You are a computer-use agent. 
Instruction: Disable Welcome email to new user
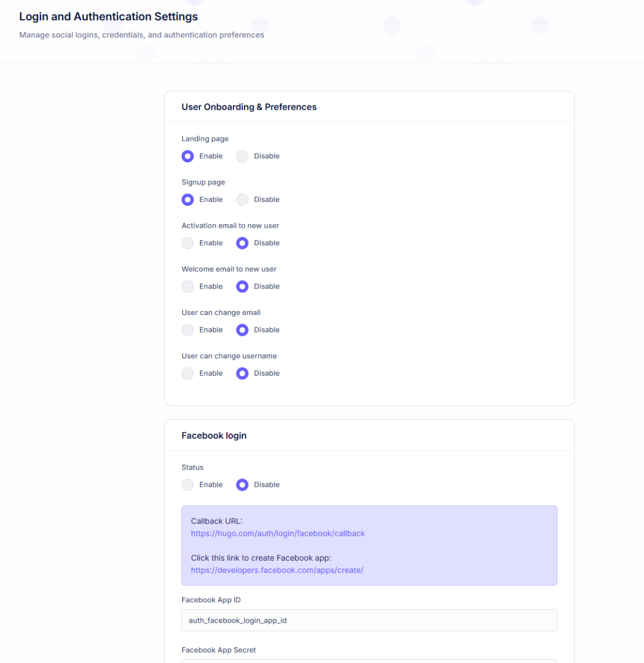(242, 286)
